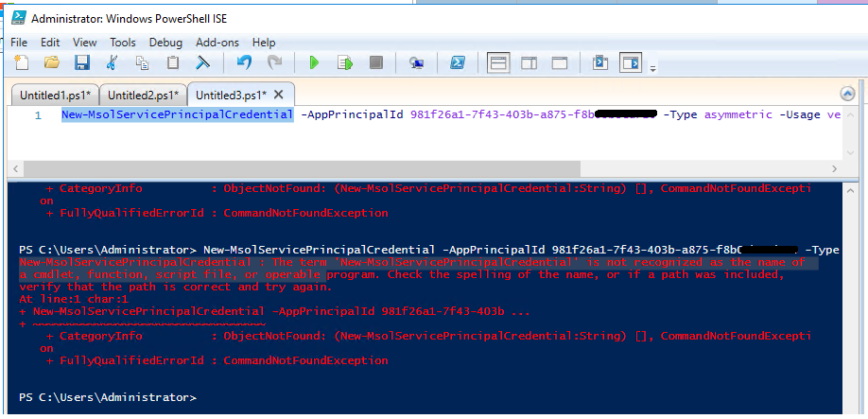Switch to the Untitled1.ps1 tab
Viewport: 868px width, 419px height.
click(x=56, y=95)
